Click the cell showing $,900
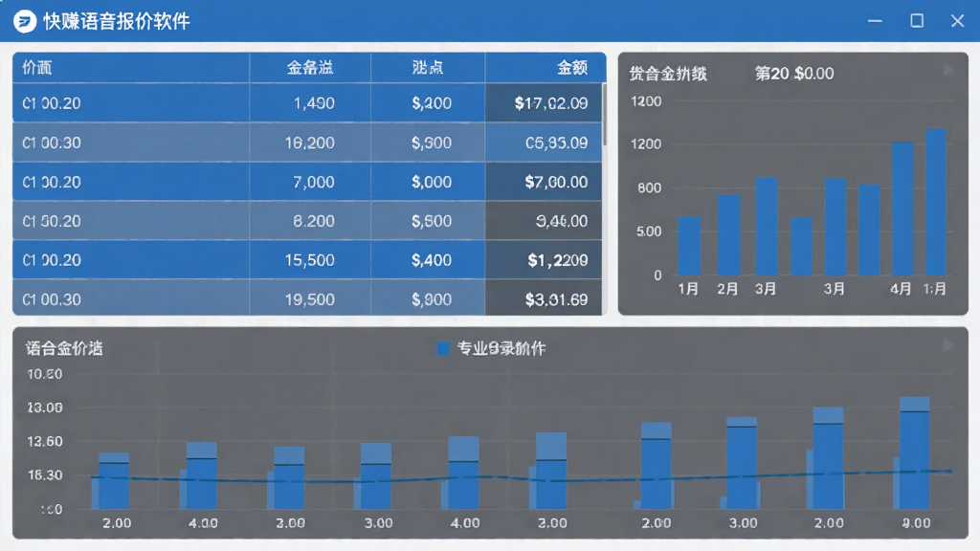The height and width of the screenshot is (551, 980). [428, 299]
